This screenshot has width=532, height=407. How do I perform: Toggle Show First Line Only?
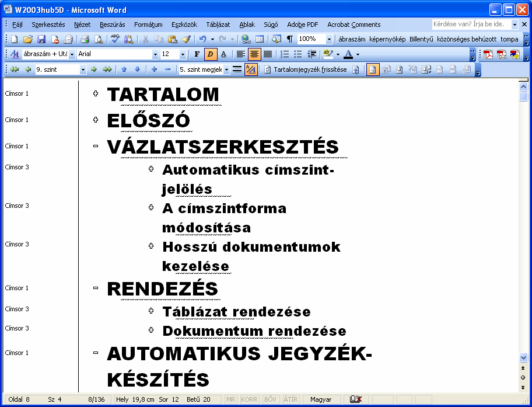(x=237, y=69)
